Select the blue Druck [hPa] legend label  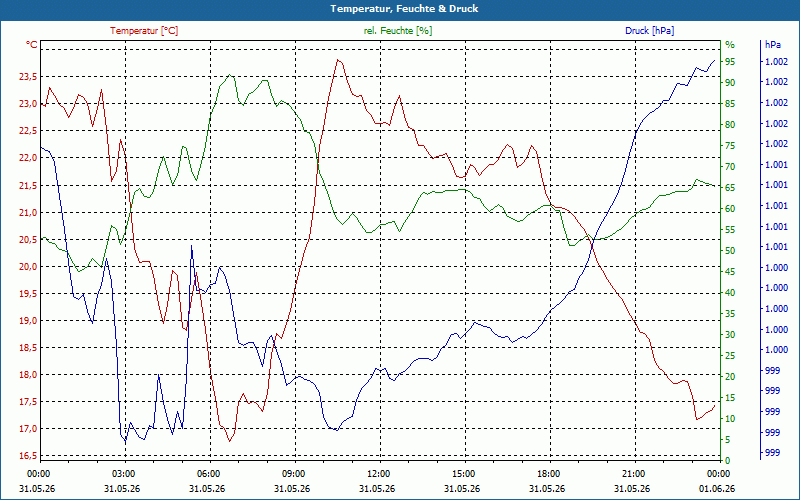[x=649, y=31]
